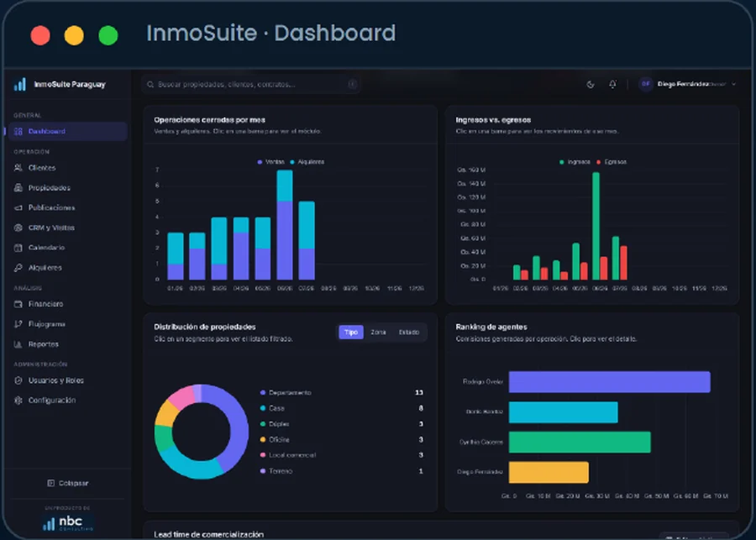Click the Propiedades building icon
The height and width of the screenshot is (540, 756).
(18, 187)
